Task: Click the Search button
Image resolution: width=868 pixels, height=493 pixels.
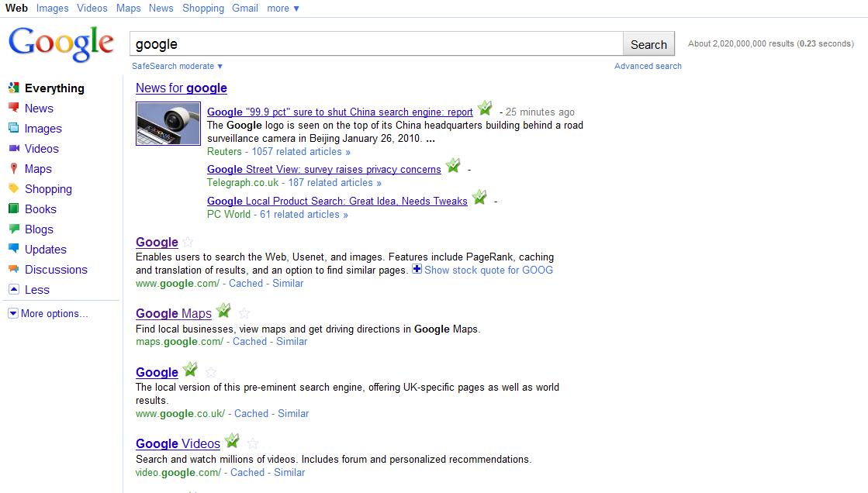Action: 648,44
